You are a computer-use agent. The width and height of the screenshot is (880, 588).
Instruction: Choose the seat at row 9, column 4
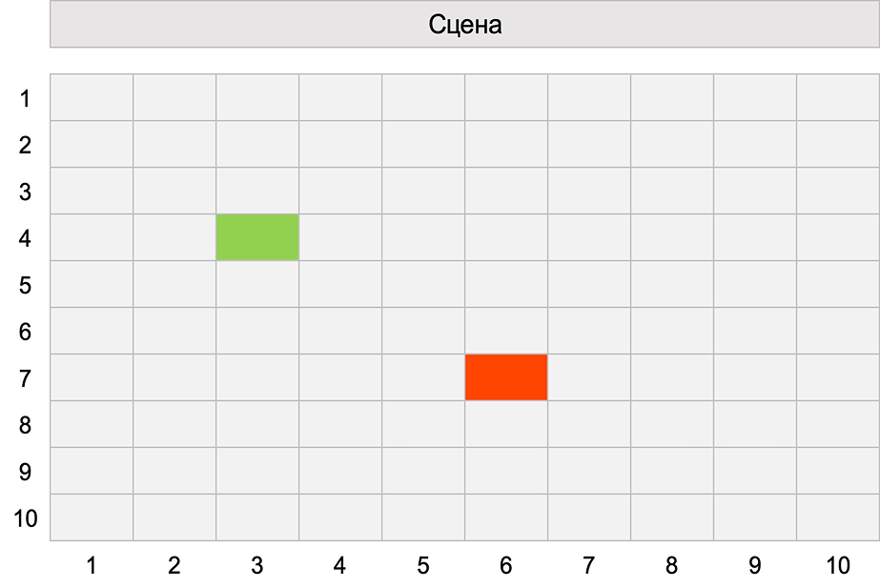(x=340, y=471)
